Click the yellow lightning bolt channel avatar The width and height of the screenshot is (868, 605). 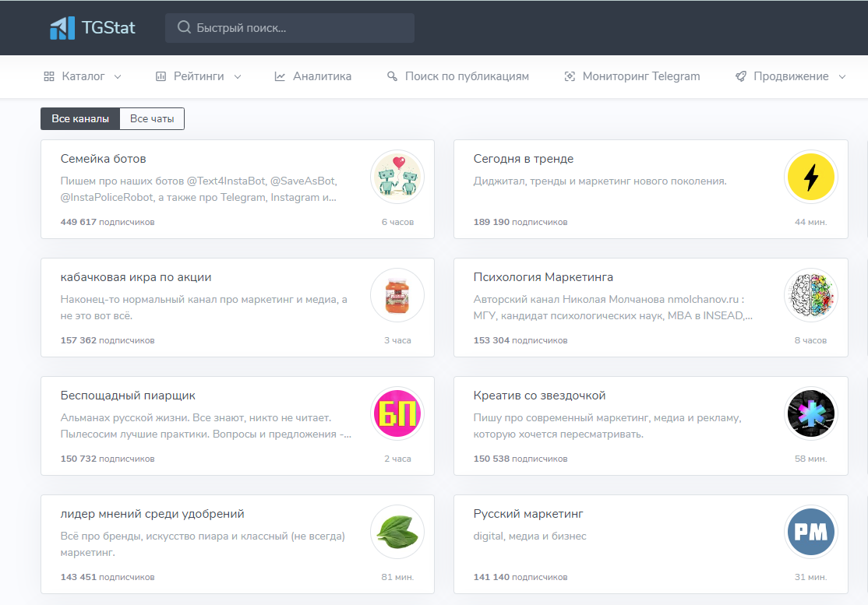810,178
